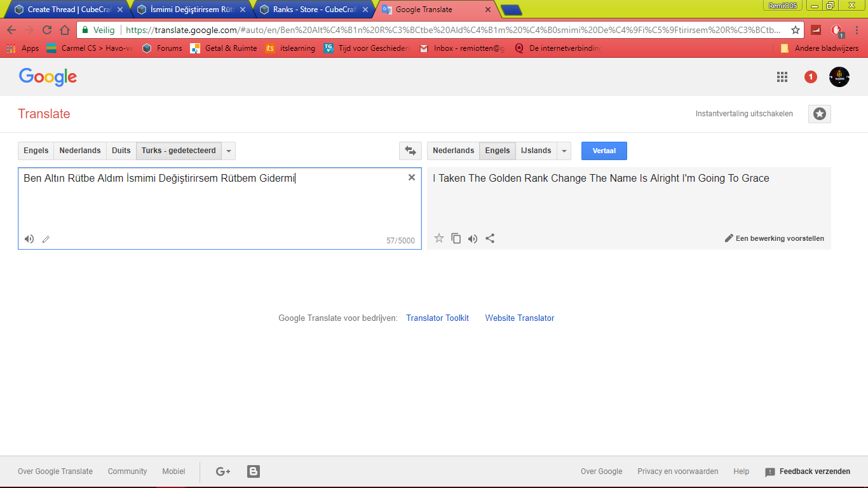This screenshot has width=868, height=488.
Task: Open the browser home page
Action: tap(65, 30)
